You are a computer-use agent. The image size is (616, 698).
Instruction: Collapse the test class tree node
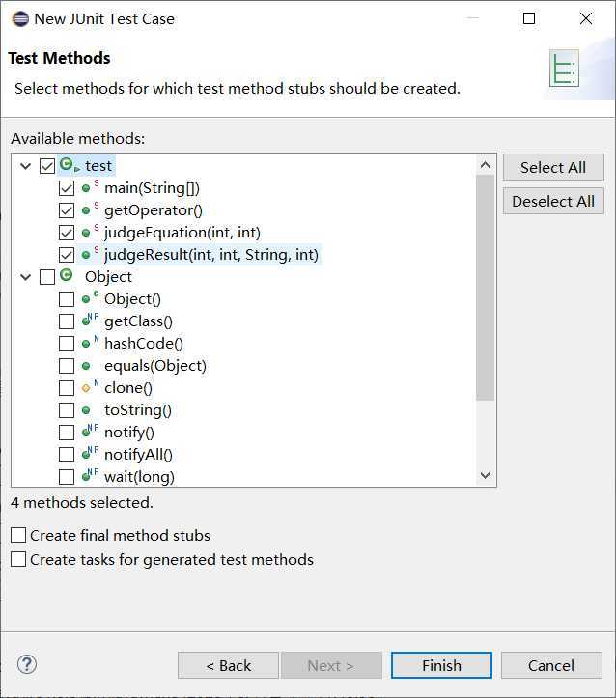tap(26, 166)
